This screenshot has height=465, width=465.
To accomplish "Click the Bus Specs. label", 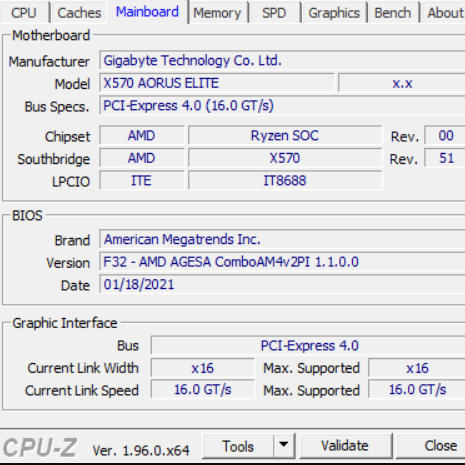I will pos(57,107).
